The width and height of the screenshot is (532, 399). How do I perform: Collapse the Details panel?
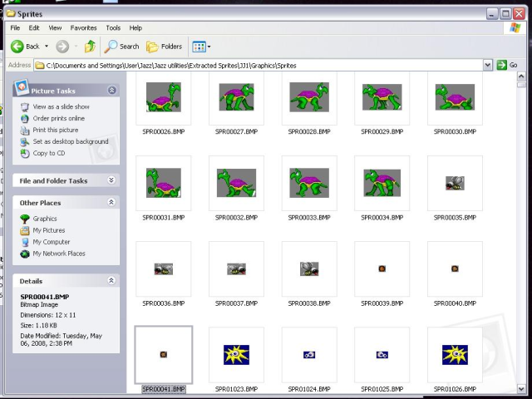tap(111, 281)
